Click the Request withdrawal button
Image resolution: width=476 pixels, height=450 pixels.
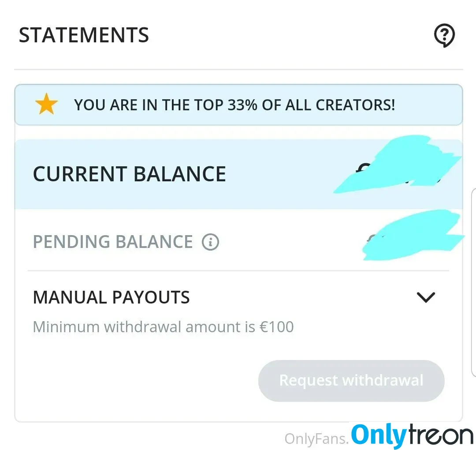[x=351, y=381]
